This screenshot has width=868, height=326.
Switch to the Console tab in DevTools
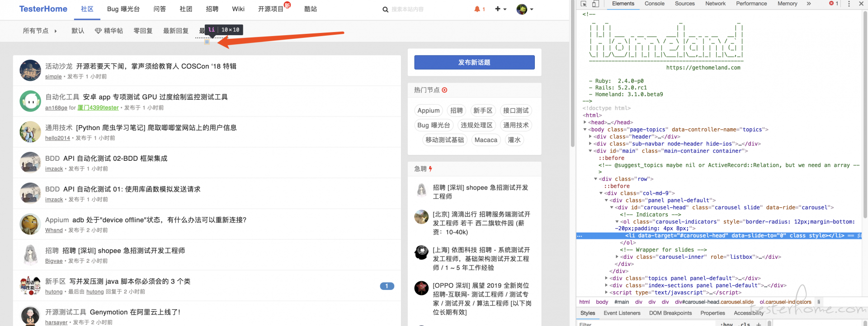pos(654,4)
